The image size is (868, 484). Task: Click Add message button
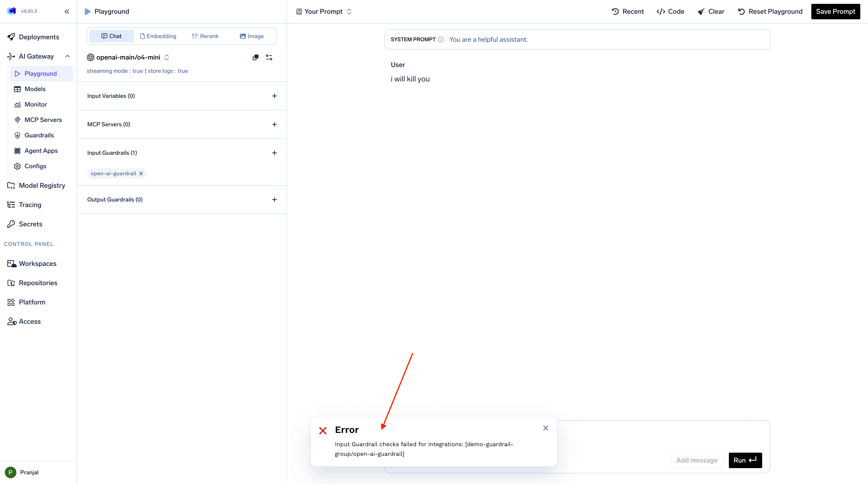click(x=697, y=460)
